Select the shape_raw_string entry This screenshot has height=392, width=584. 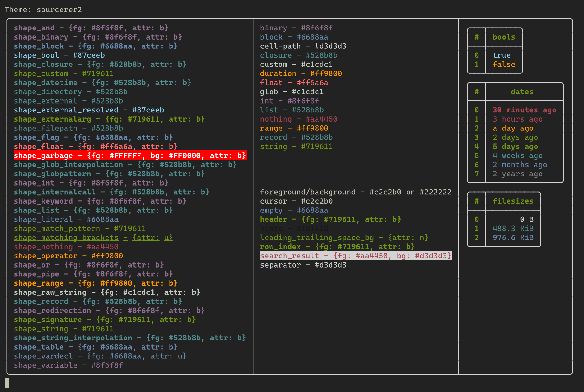tap(107, 292)
